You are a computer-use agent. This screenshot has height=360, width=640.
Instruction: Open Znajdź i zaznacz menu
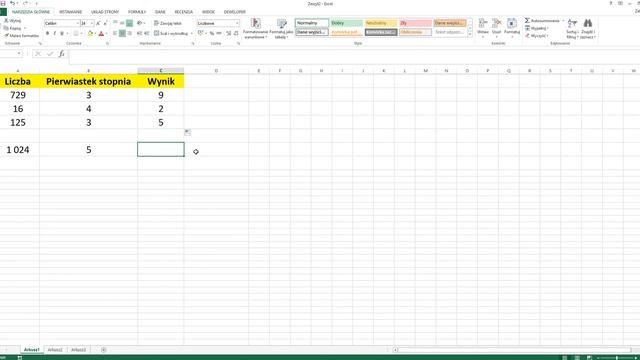click(x=588, y=29)
